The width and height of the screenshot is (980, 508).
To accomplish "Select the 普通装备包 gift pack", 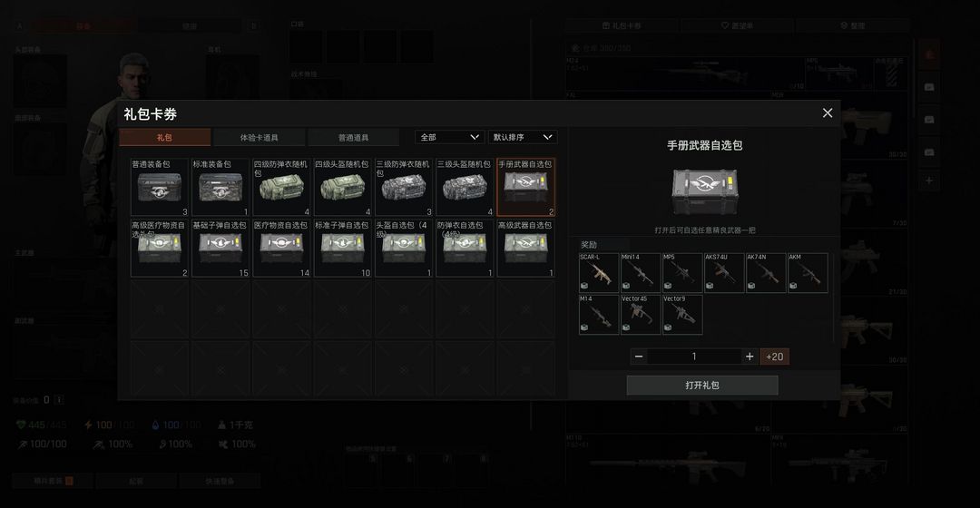I will [x=160, y=187].
